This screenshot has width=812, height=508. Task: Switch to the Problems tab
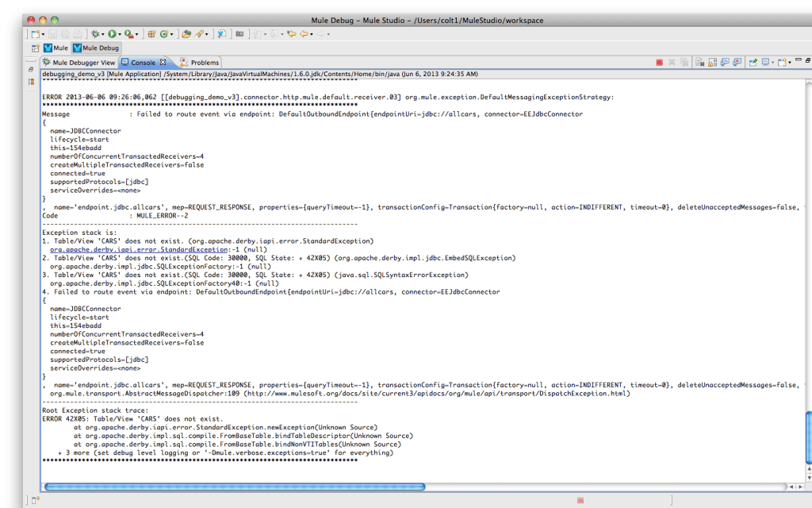coord(203,62)
